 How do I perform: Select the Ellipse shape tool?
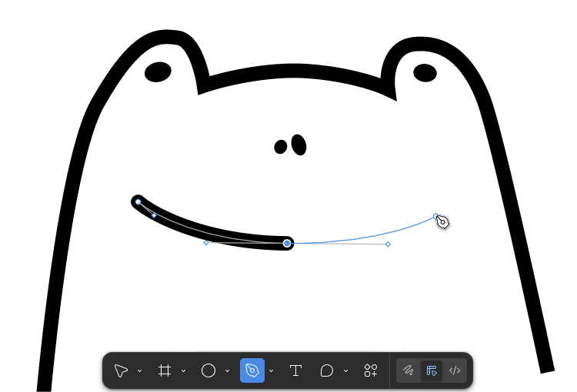[x=208, y=370]
